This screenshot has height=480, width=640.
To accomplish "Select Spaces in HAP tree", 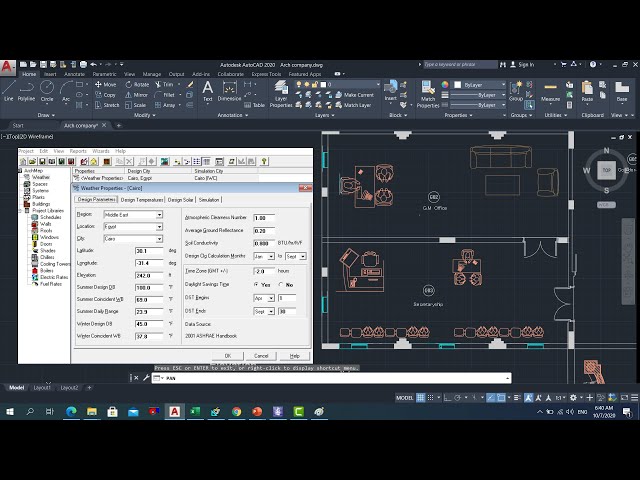I will click(x=40, y=184).
